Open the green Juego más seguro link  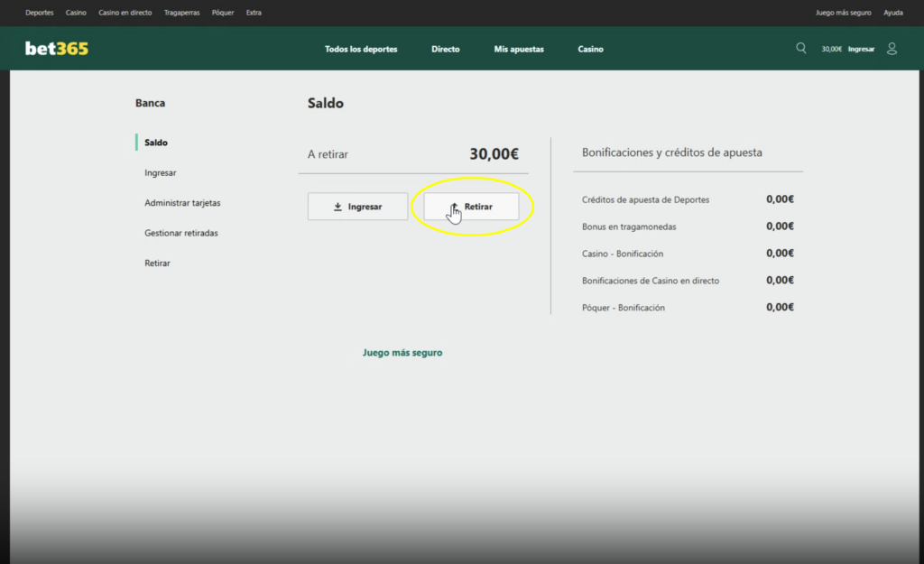[x=402, y=353]
